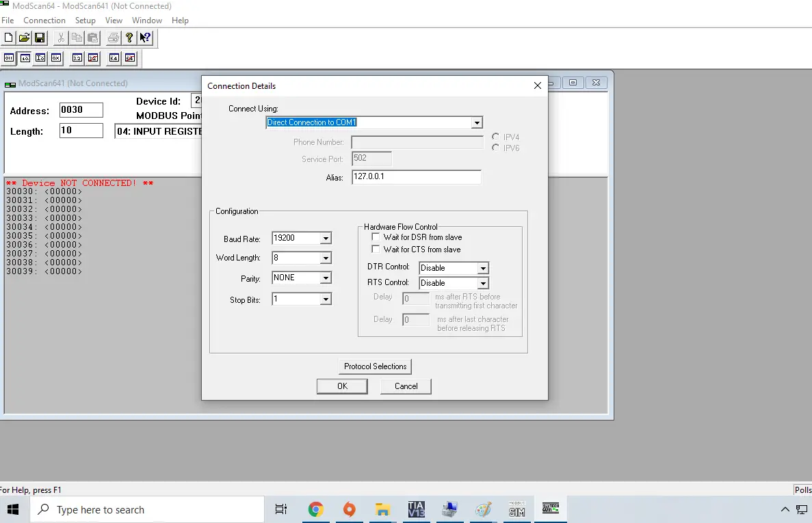
Task: Click the Service Port field showing 502
Action: point(372,159)
